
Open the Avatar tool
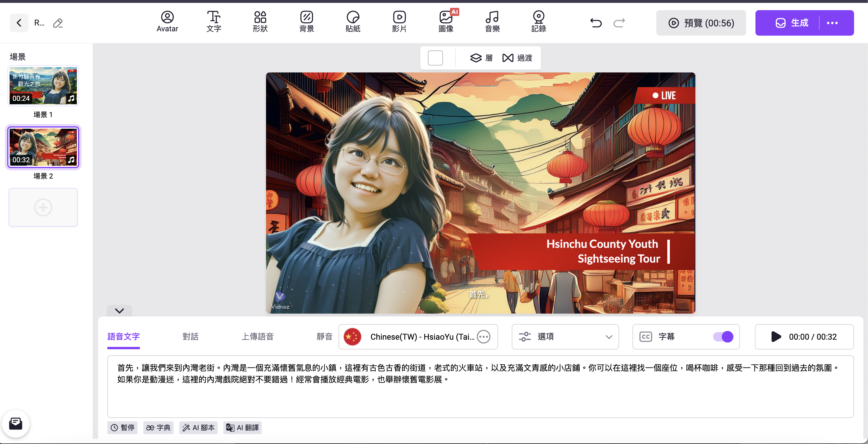(x=167, y=22)
